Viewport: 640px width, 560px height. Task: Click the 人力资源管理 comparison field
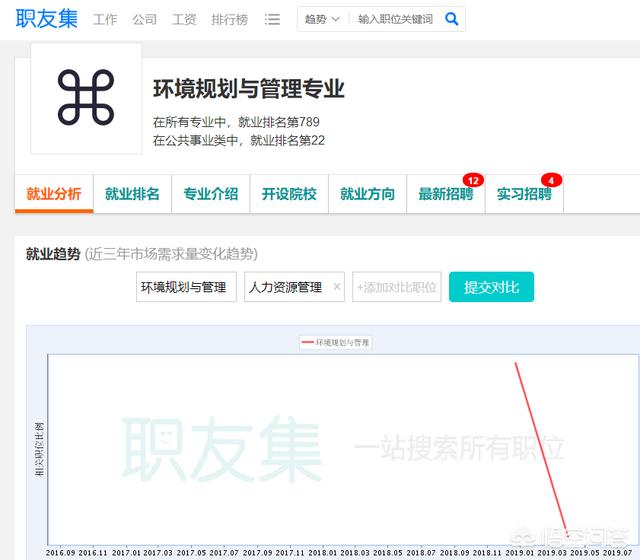(294, 287)
